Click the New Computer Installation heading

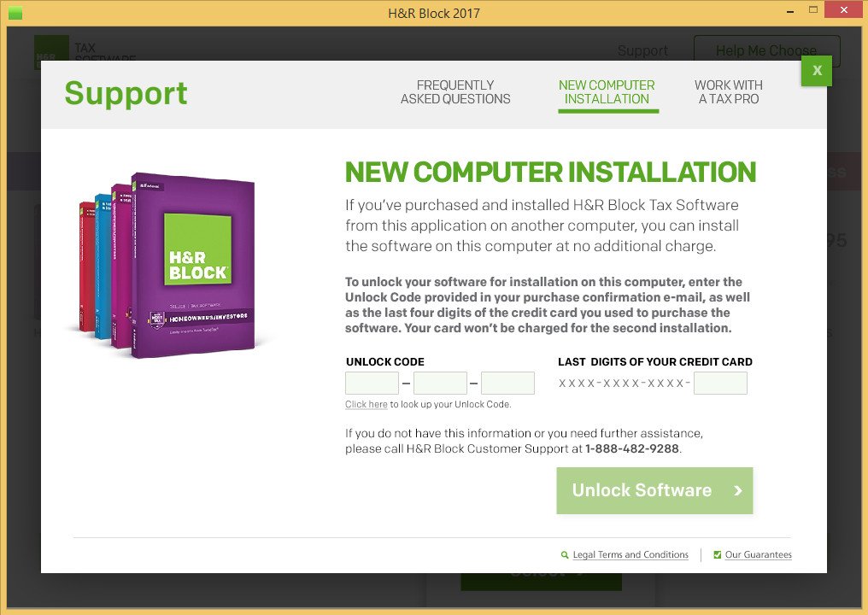(550, 173)
